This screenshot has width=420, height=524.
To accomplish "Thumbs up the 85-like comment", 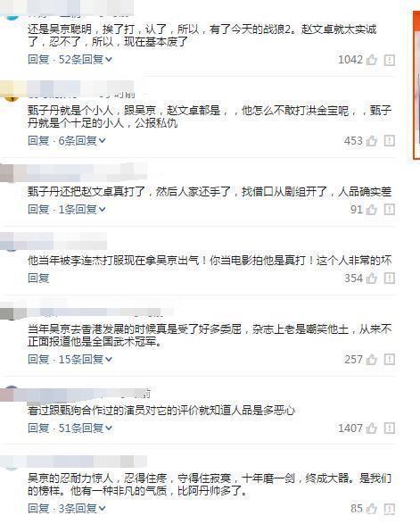I will [371, 509].
